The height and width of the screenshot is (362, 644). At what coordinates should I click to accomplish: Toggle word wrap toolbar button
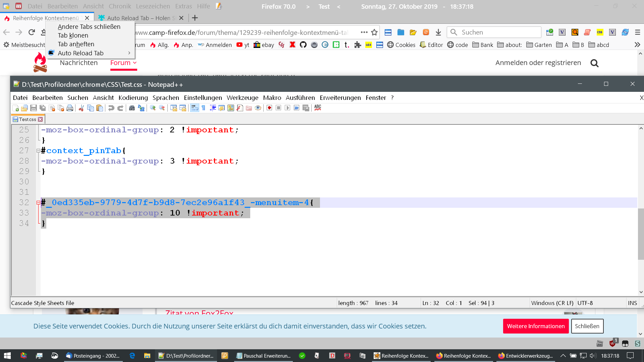pos(195,108)
